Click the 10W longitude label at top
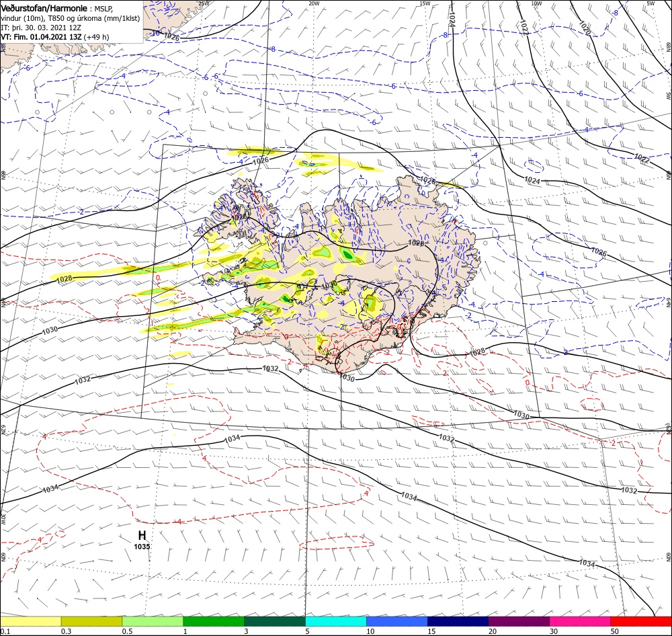This screenshot has width=672, height=636. (536, 3)
